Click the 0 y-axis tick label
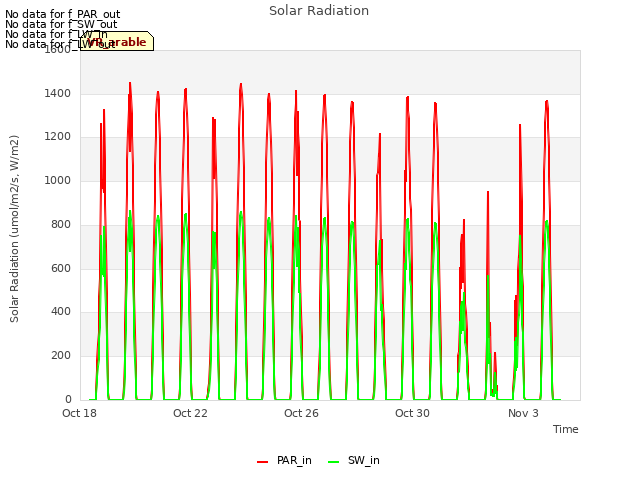Screen dimensions: 640x480 pos(68,399)
